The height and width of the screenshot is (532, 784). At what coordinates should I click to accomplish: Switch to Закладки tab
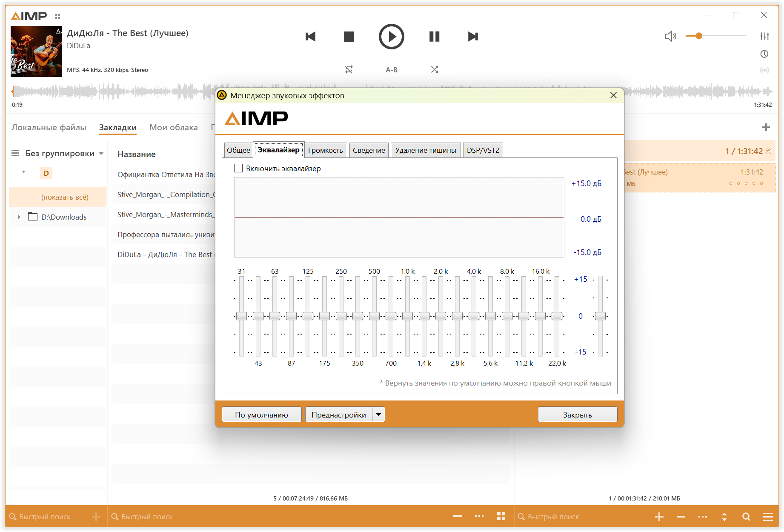coord(118,127)
